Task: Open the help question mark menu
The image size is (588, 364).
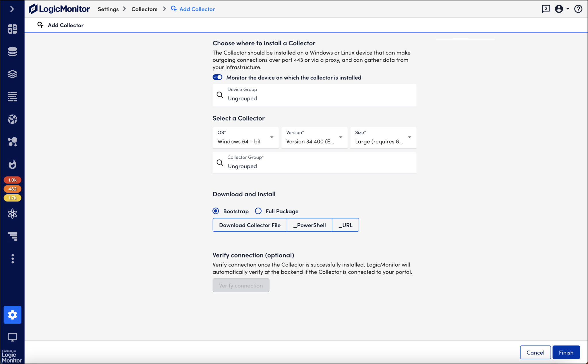Action: 578,9
